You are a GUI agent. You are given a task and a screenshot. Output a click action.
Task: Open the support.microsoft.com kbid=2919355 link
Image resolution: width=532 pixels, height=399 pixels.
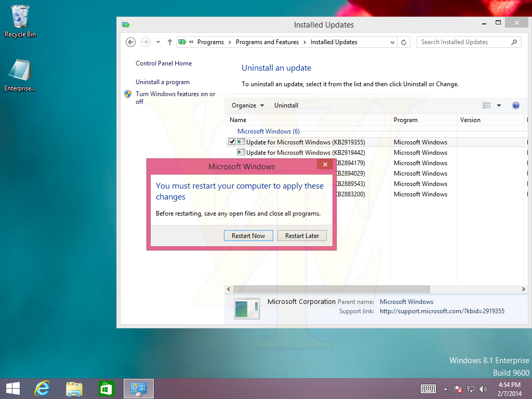point(442,311)
